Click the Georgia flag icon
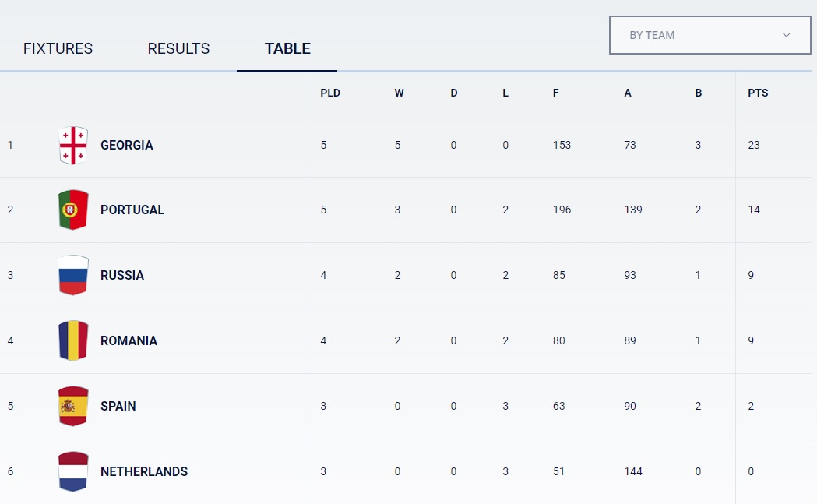The image size is (817, 504). pos(73,145)
